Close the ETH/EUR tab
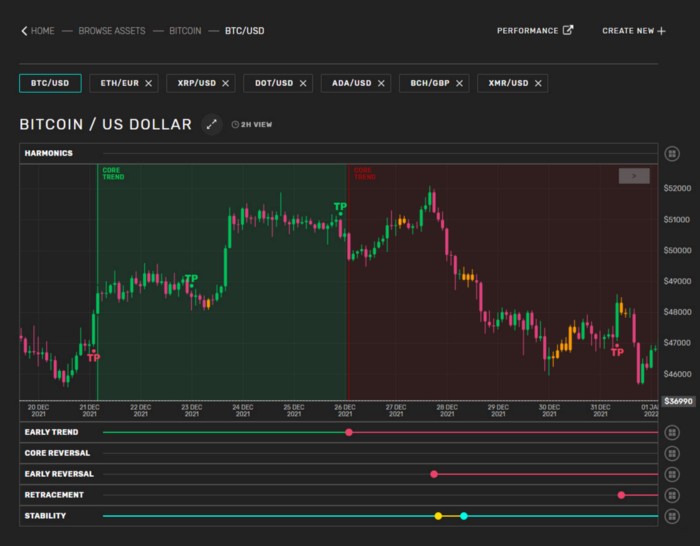Viewport: 700px width, 546px height. pos(149,83)
